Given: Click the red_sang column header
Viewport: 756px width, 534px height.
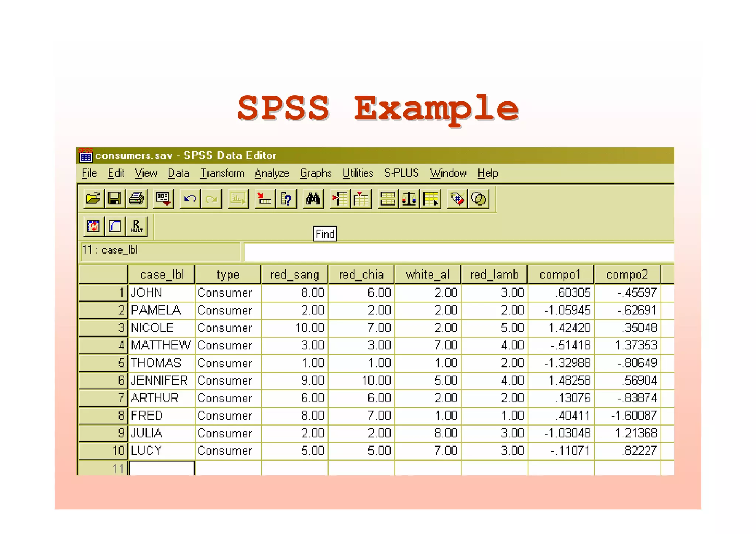Looking at the screenshot, I should pos(294,275).
